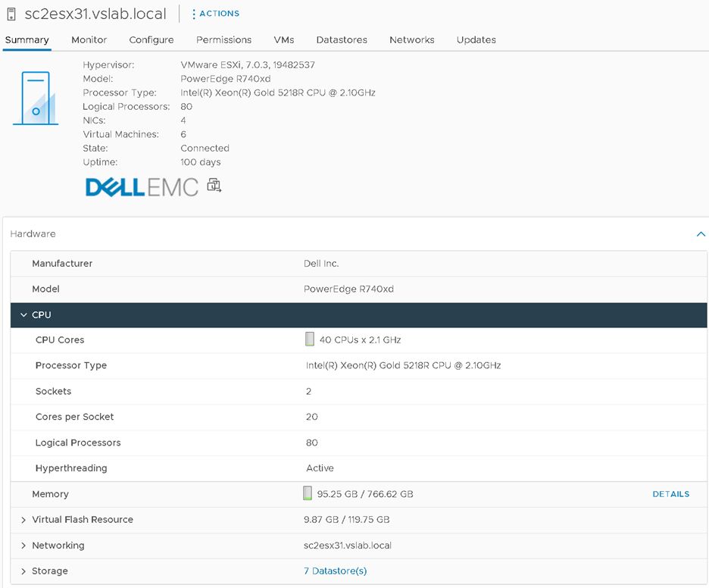This screenshot has height=588, width=709.
Task: Click the CPU usage bar icon
Action: [309, 339]
